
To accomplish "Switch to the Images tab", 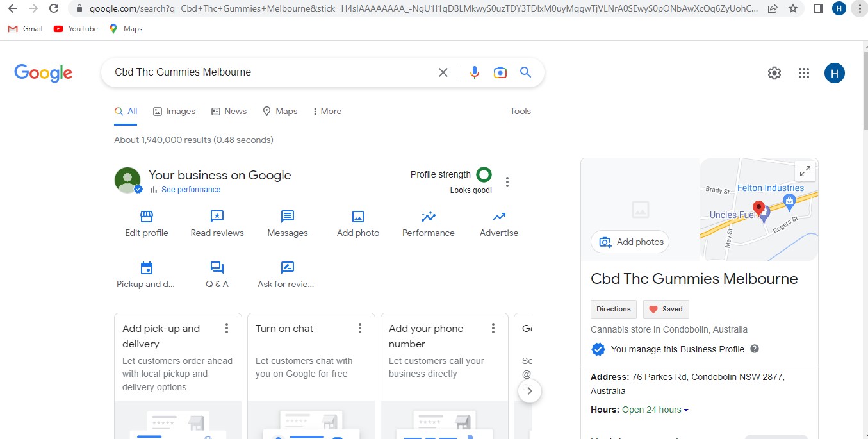I will pos(174,111).
